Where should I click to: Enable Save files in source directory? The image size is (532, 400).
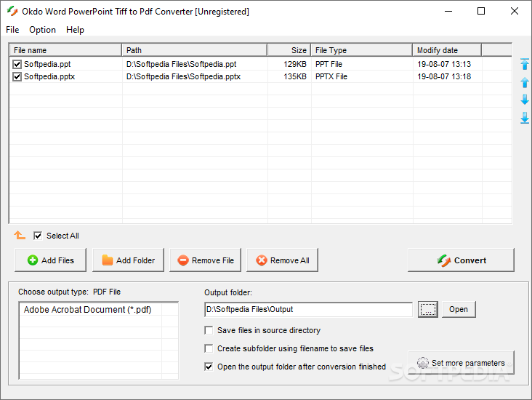point(209,330)
